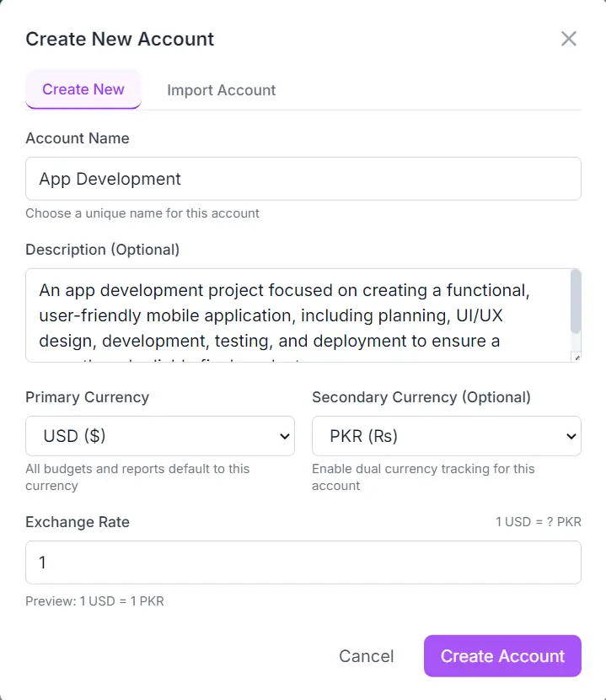This screenshot has width=606, height=700.
Task: Click the Exchange Rate input field
Action: point(303,563)
